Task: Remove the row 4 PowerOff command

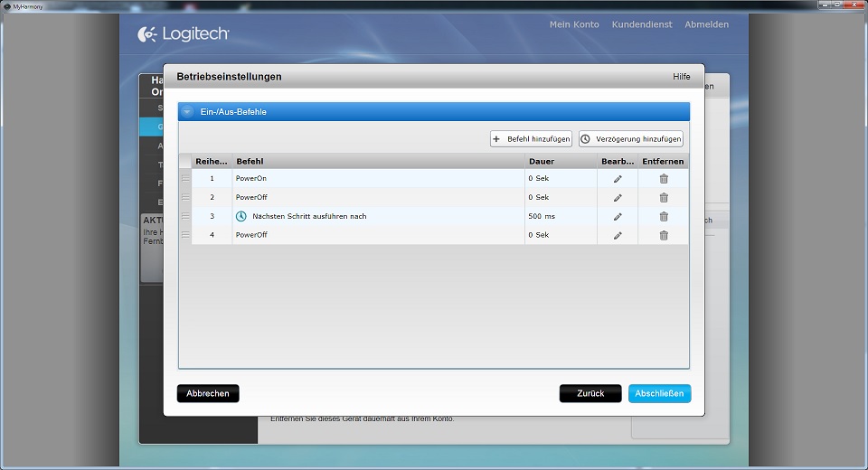Action: coord(664,236)
